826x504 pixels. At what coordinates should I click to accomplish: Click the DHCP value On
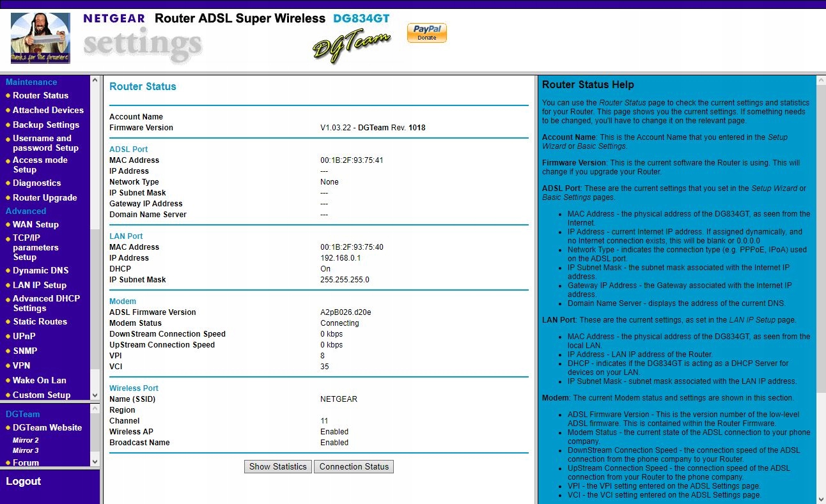click(x=325, y=269)
